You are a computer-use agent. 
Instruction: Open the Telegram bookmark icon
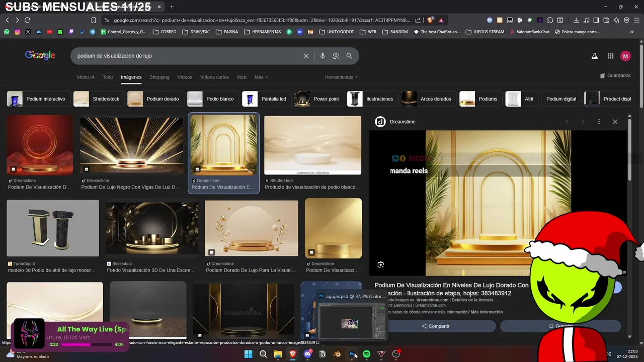point(93,32)
